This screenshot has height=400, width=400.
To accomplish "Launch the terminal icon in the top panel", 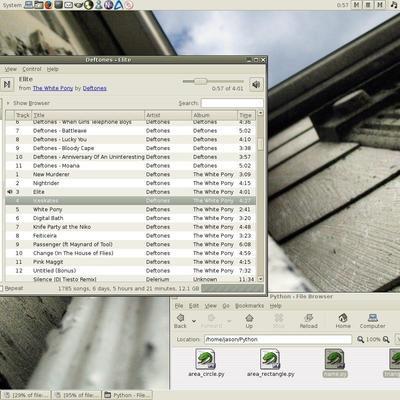I will point(59,5).
